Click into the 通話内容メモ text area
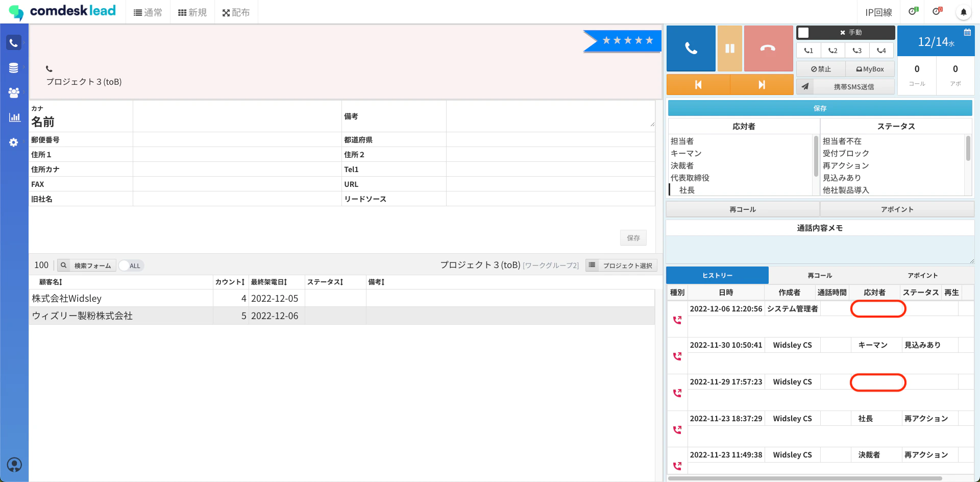This screenshot has height=482, width=980. [820, 250]
